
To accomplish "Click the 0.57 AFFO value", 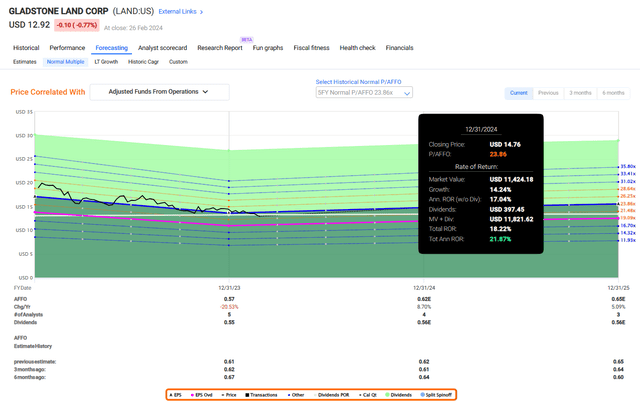I will [x=229, y=299].
